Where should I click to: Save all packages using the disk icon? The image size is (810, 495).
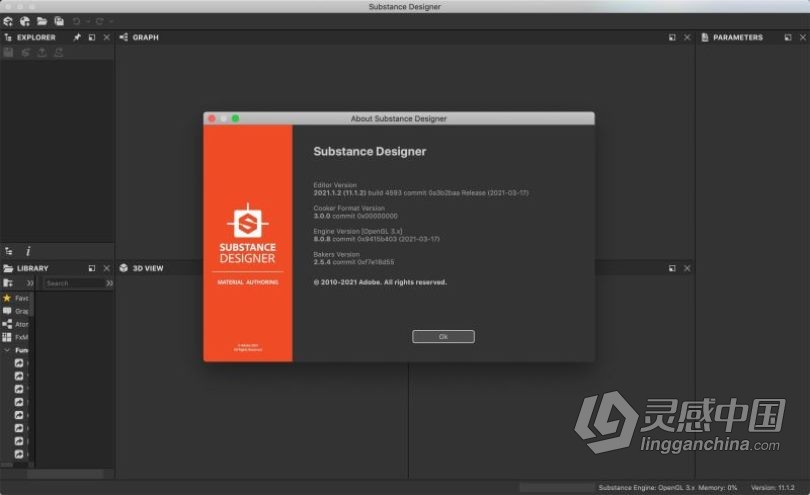59,21
